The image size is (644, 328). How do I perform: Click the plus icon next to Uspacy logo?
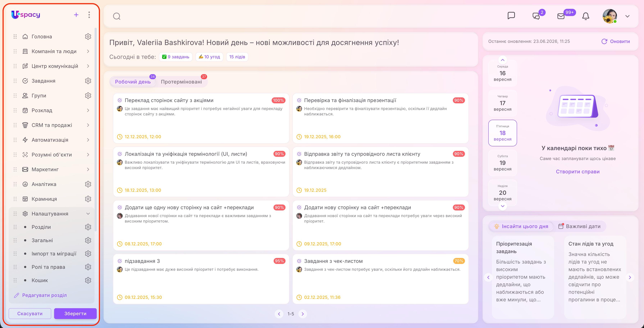[x=76, y=15]
